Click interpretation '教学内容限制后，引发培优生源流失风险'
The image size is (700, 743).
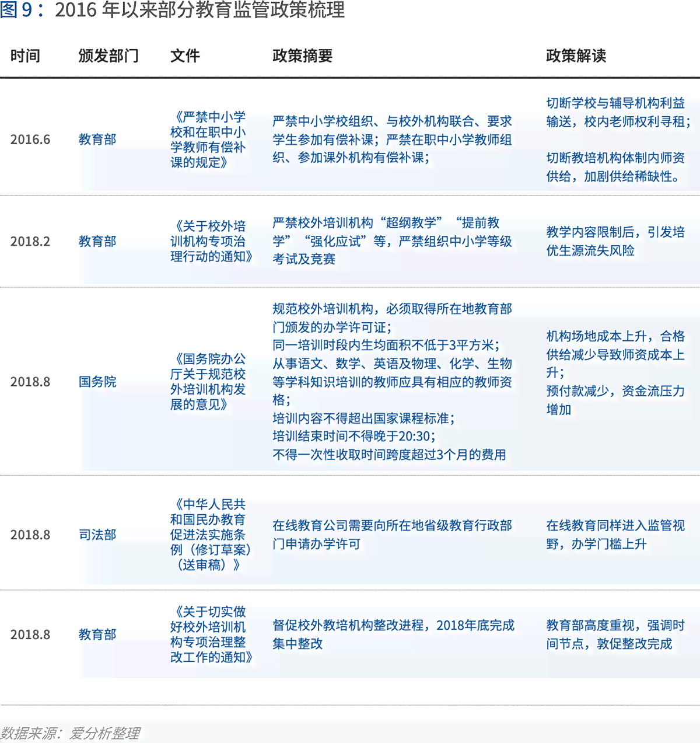[x=615, y=241]
